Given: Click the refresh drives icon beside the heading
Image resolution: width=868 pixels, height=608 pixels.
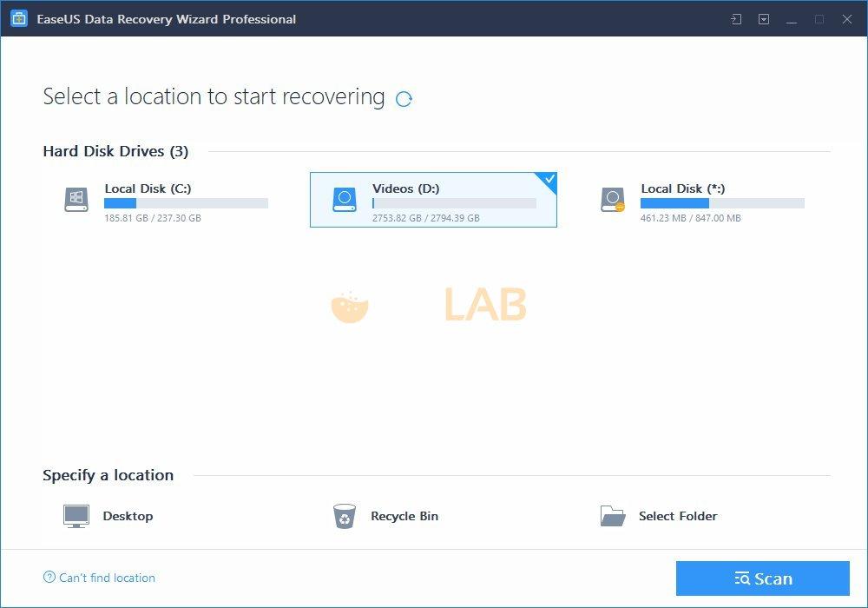Looking at the screenshot, I should (x=404, y=99).
